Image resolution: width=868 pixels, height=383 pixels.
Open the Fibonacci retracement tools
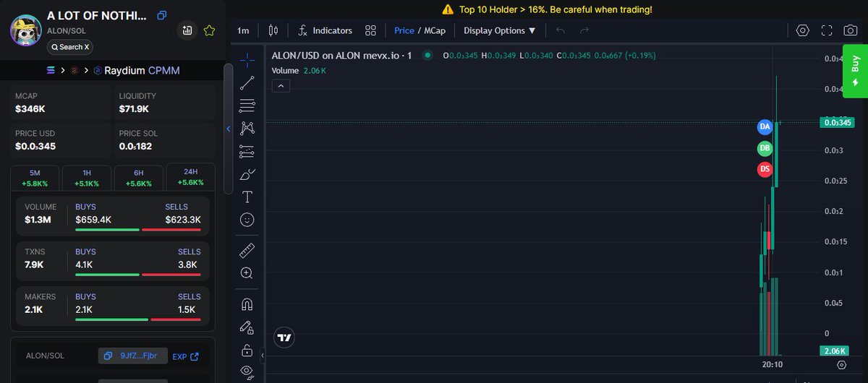click(x=247, y=106)
